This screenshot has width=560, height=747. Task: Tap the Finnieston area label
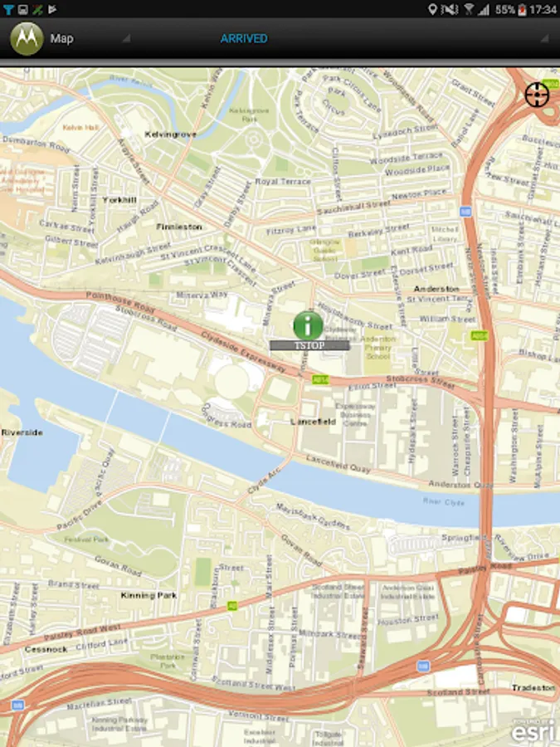[179, 227]
